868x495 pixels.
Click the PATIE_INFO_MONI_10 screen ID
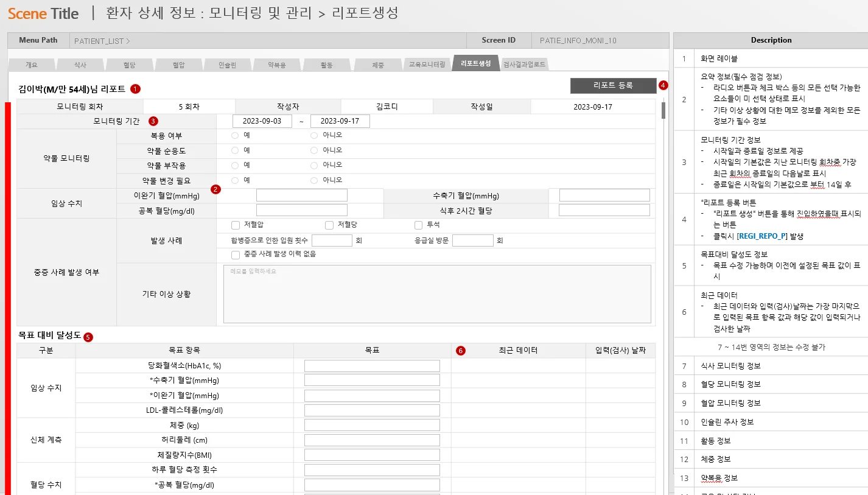point(578,41)
